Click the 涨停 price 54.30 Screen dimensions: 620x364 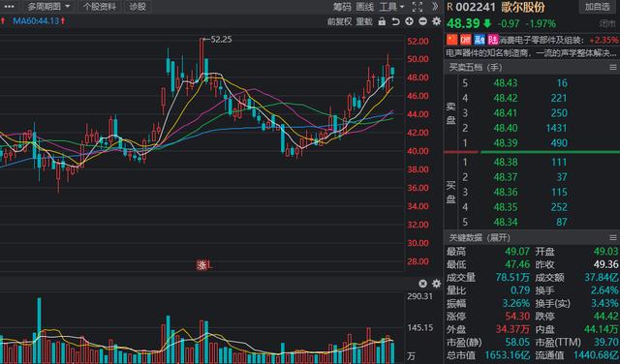click(517, 317)
